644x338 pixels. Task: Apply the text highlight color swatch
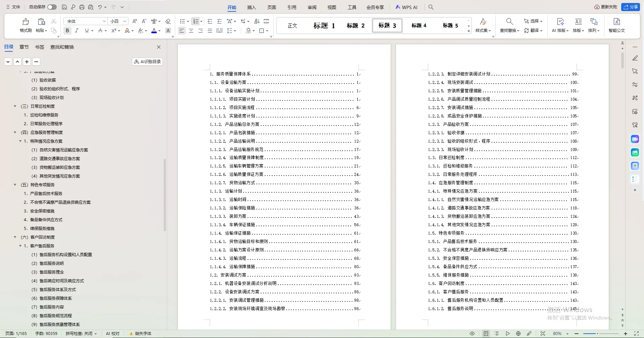pyautogui.click(x=141, y=31)
